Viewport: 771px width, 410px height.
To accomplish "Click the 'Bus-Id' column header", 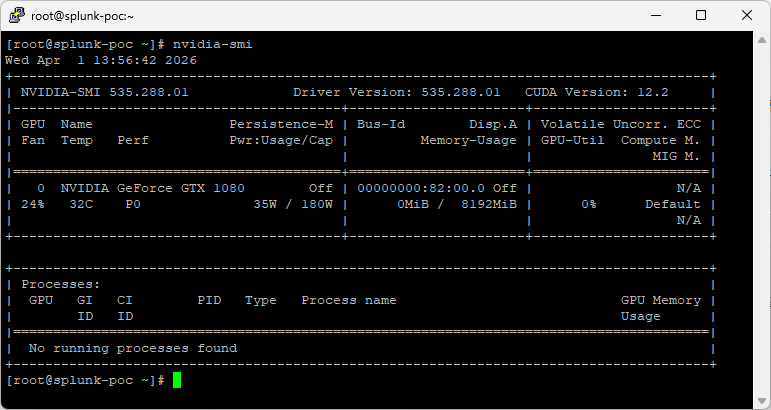I will click(x=381, y=124).
